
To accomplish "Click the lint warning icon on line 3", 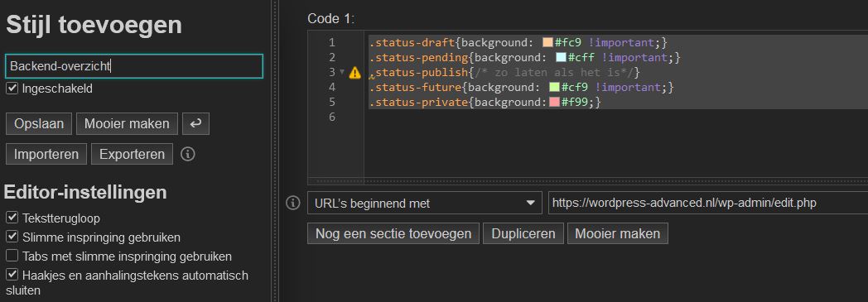I will pyautogui.click(x=354, y=73).
